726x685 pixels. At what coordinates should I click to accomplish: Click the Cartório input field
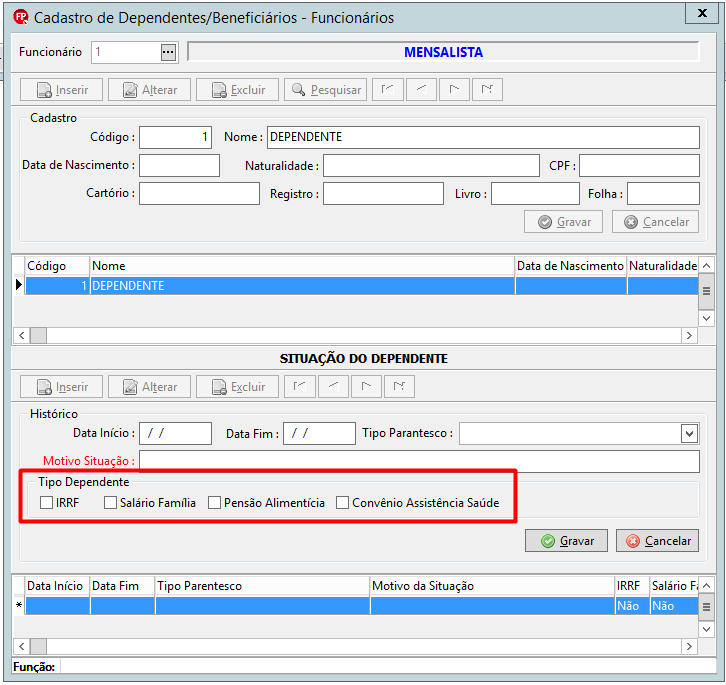coord(199,194)
